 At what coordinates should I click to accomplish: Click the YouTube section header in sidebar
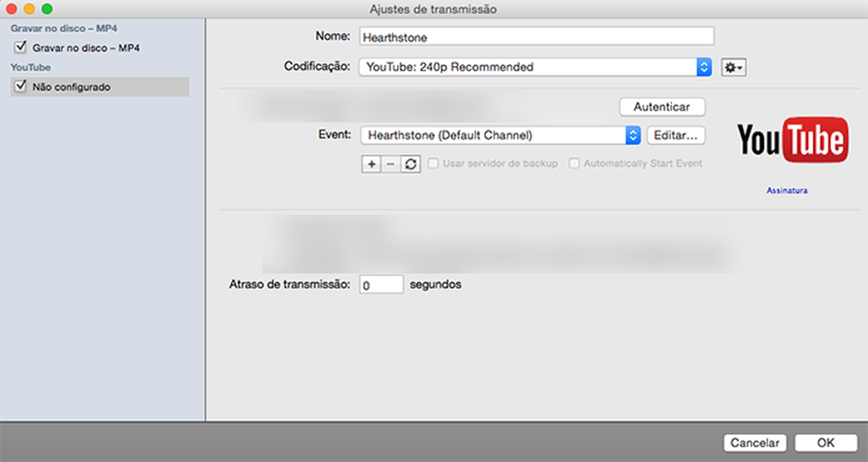pos(31,67)
